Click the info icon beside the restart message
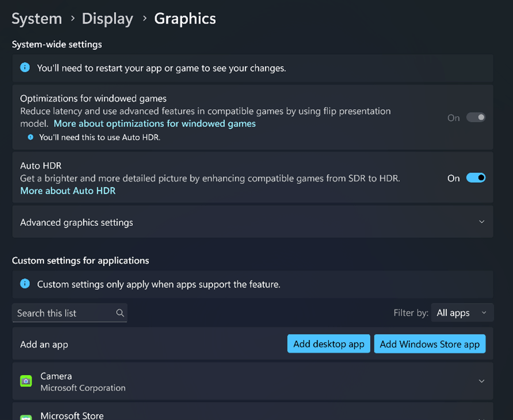 pos(24,67)
